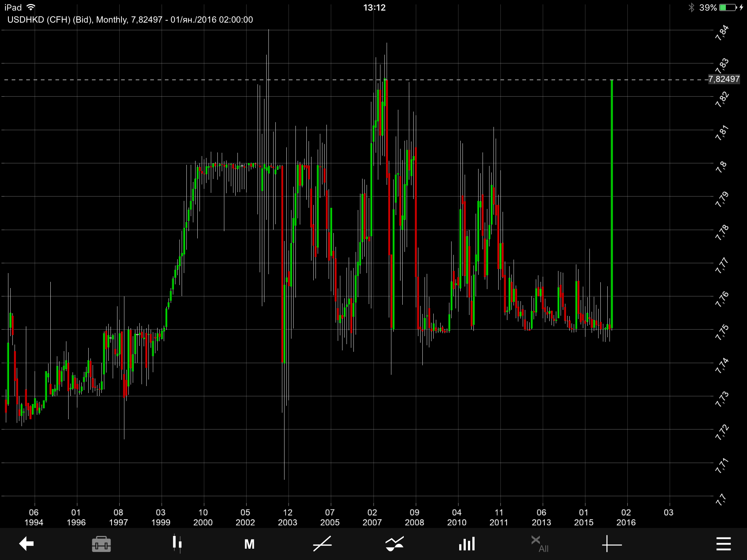Tap the 7,8 price axis label
This screenshot has height=560, width=747.
(721, 167)
